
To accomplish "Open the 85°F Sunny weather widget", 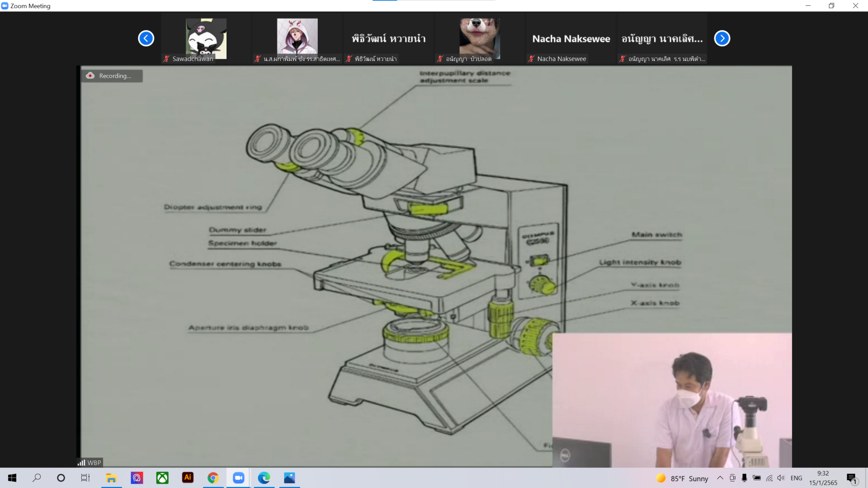I will pyautogui.click(x=682, y=478).
